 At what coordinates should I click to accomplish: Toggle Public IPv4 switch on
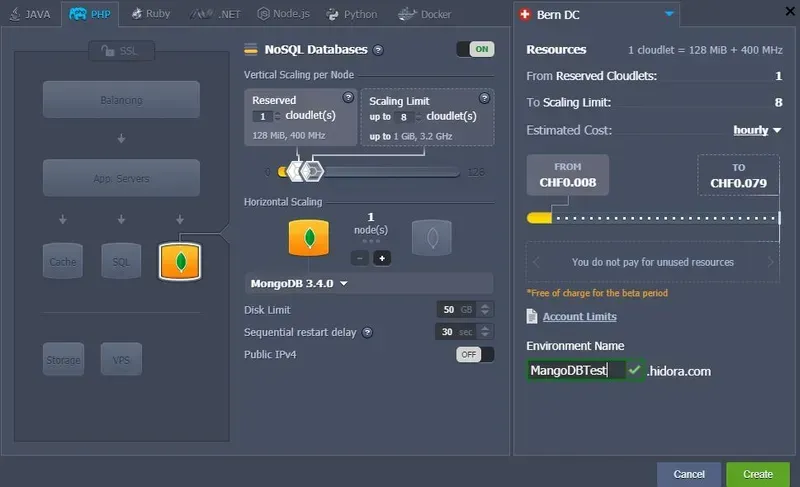coord(475,354)
